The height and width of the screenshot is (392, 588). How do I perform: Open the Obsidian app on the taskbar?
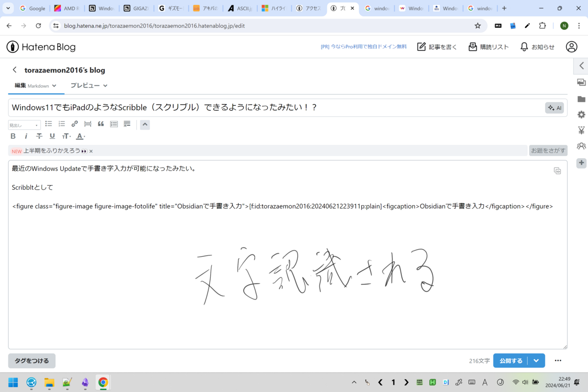click(85, 382)
